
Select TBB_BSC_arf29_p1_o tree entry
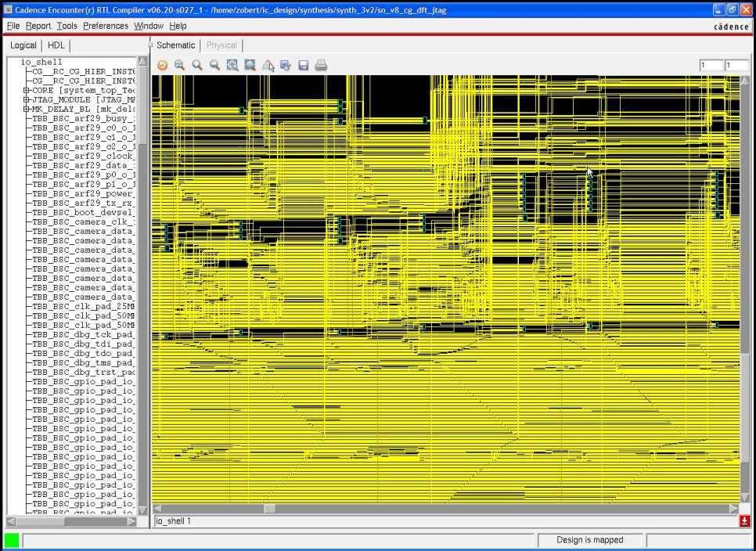84,184
